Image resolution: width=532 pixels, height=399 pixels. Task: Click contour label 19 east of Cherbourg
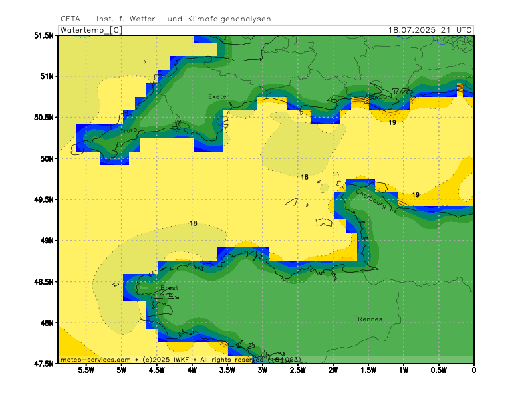[x=416, y=195]
